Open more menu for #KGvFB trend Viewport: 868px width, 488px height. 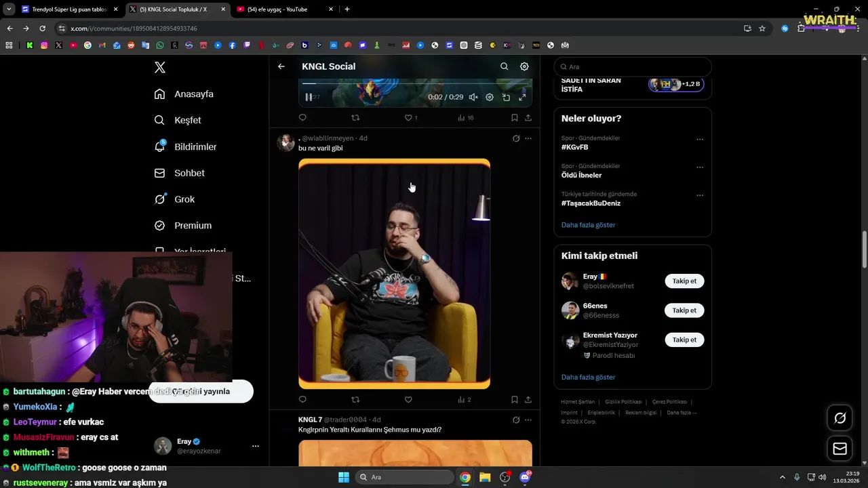pos(700,140)
